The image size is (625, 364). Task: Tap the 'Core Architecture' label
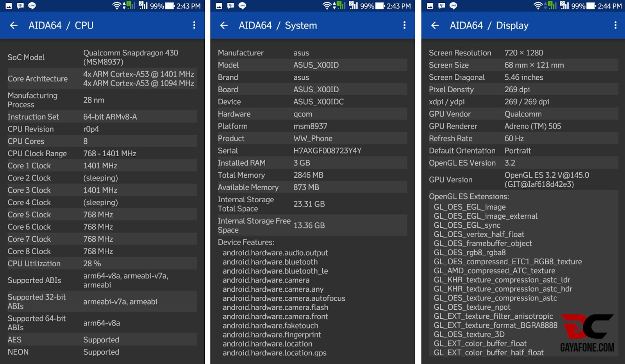tap(37, 79)
